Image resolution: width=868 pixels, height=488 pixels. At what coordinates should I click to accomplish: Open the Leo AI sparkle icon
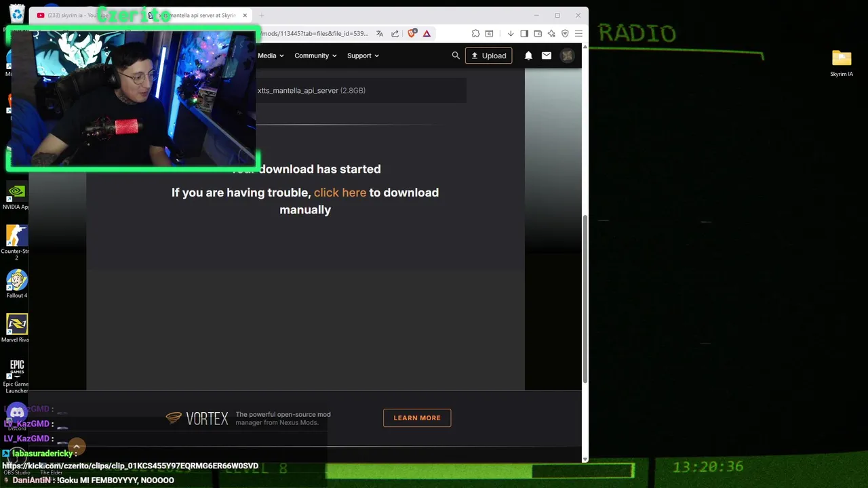pyautogui.click(x=551, y=33)
